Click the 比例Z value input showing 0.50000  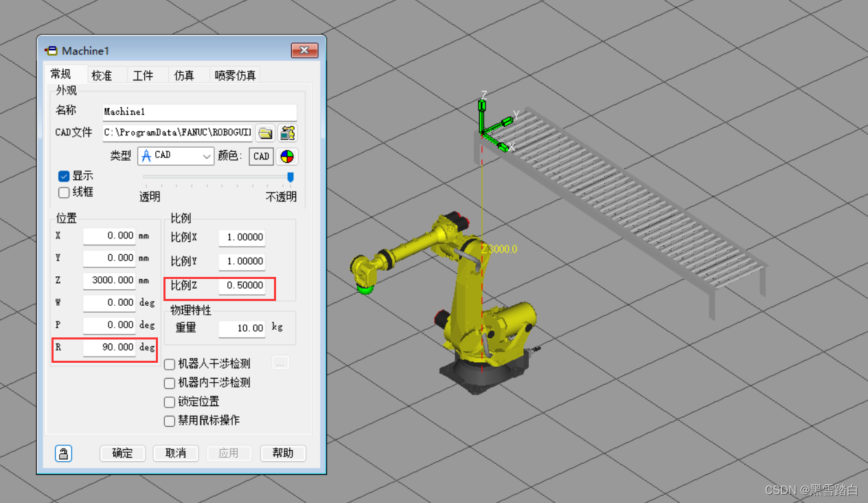click(x=242, y=285)
